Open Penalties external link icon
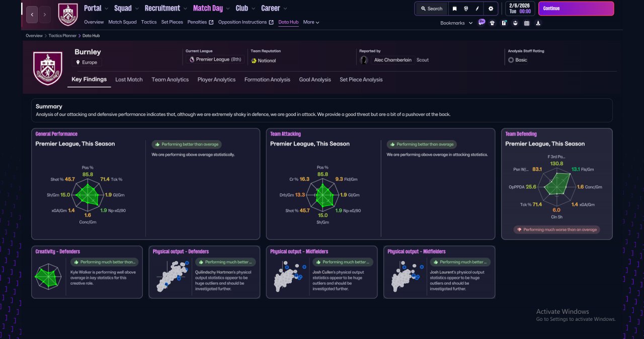This screenshot has height=339, width=644. (211, 22)
